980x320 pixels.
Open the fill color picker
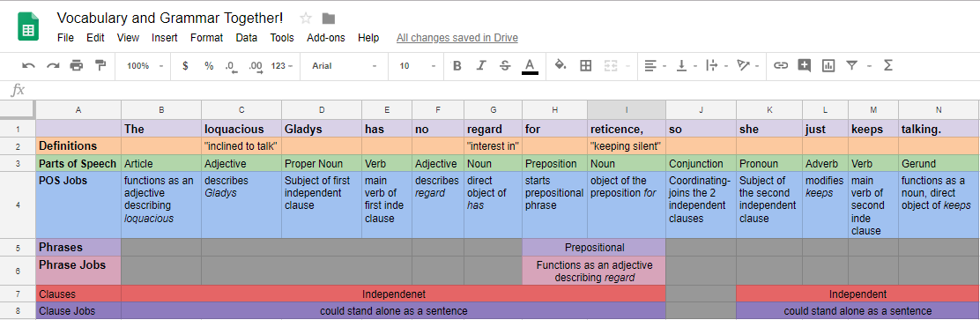pyautogui.click(x=561, y=65)
